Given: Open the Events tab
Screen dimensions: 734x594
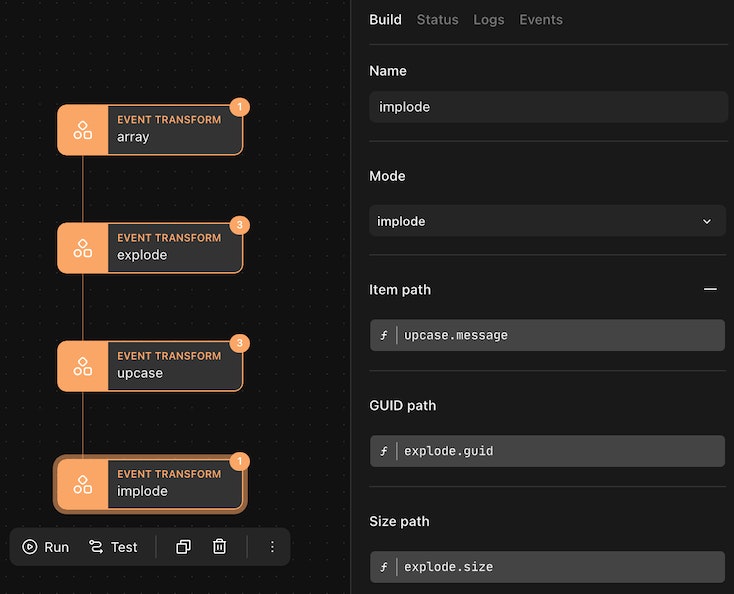Looking at the screenshot, I should click(x=541, y=20).
